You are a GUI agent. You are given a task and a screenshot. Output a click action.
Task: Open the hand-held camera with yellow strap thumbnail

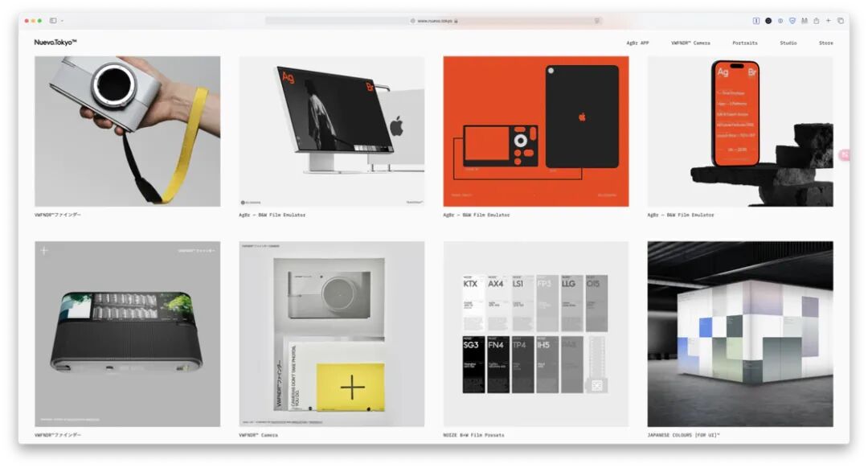pyautogui.click(x=127, y=131)
